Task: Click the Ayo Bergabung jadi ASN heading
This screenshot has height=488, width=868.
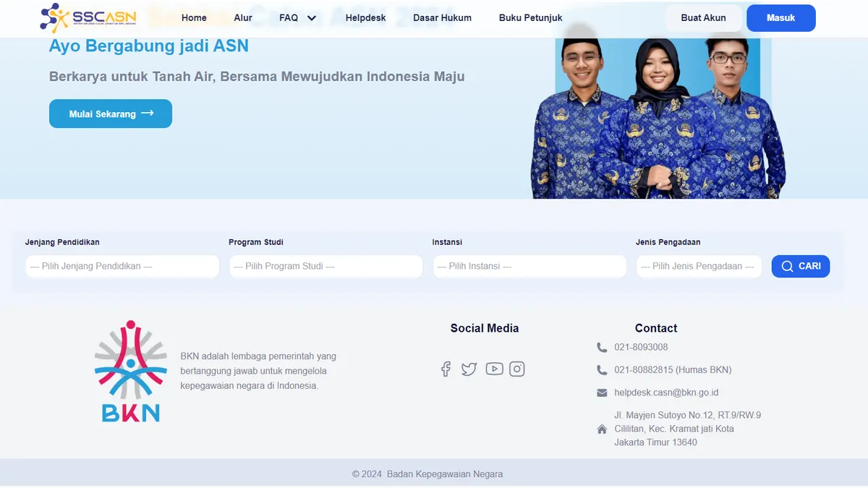Action: click(x=149, y=46)
